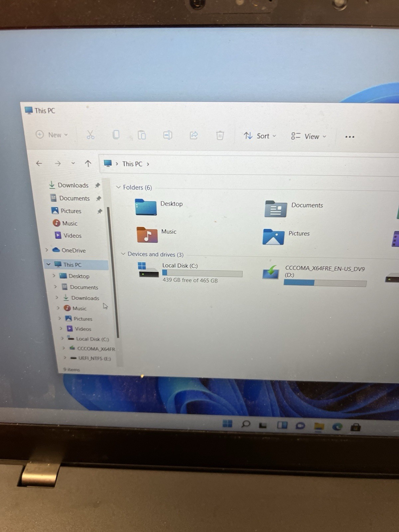Click the Rename icon in toolbar
The height and width of the screenshot is (532, 399).
coord(168,135)
